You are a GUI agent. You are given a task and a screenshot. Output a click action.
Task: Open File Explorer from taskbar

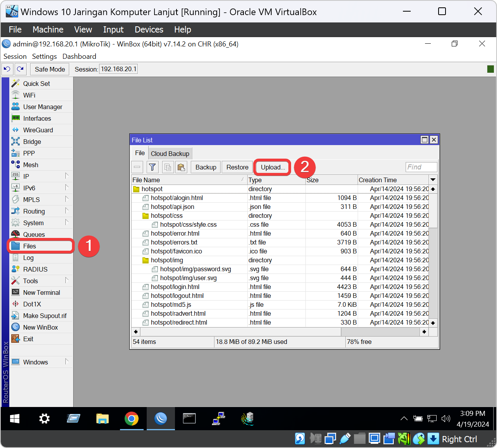(103, 419)
